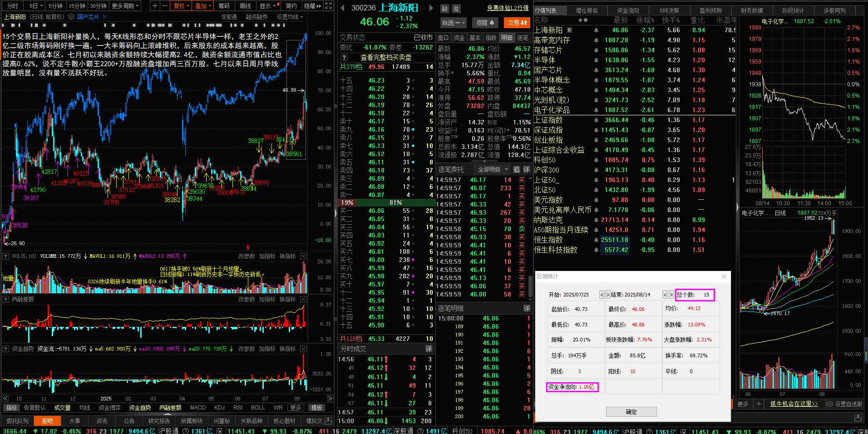Viewport: 868px width, 434px height.
Task: Click the 融 margin badge icon
Action: (445, 9)
